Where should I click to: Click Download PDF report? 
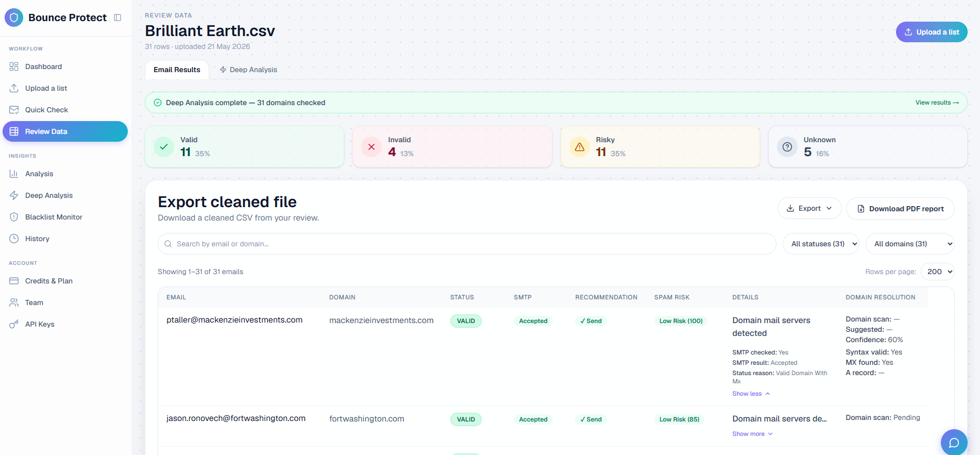coord(900,209)
